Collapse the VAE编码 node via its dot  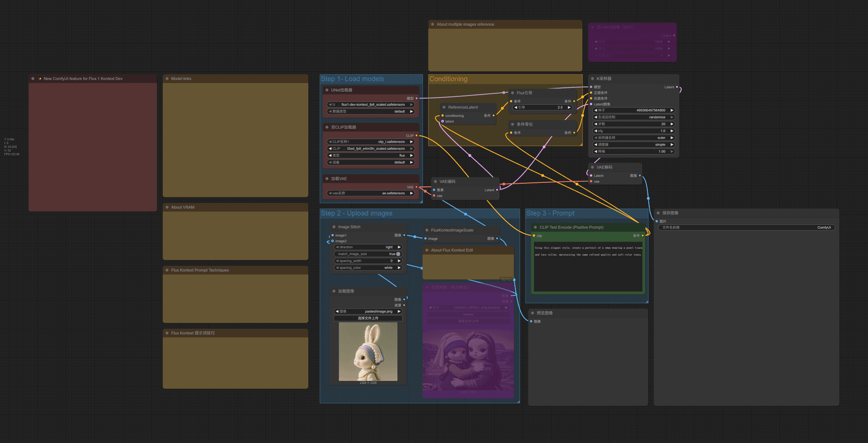click(435, 181)
